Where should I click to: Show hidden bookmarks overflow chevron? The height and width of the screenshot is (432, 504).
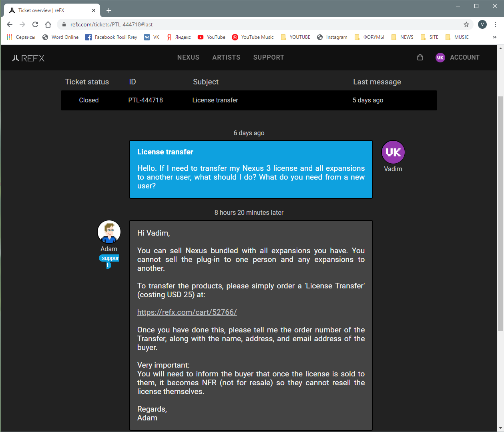495,37
